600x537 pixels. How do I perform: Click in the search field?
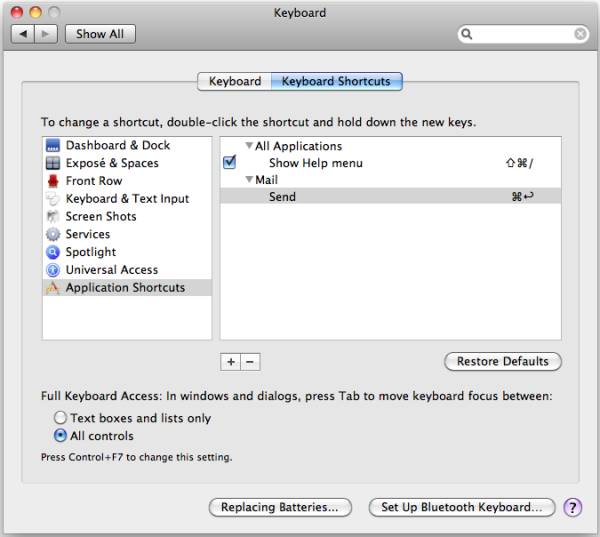[x=520, y=34]
